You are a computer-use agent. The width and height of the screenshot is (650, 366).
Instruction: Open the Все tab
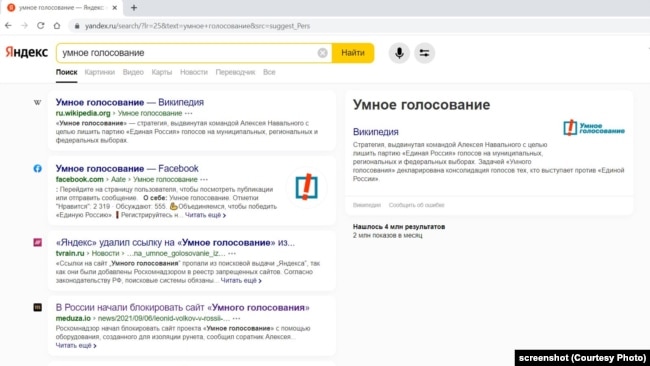pos(269,72)
